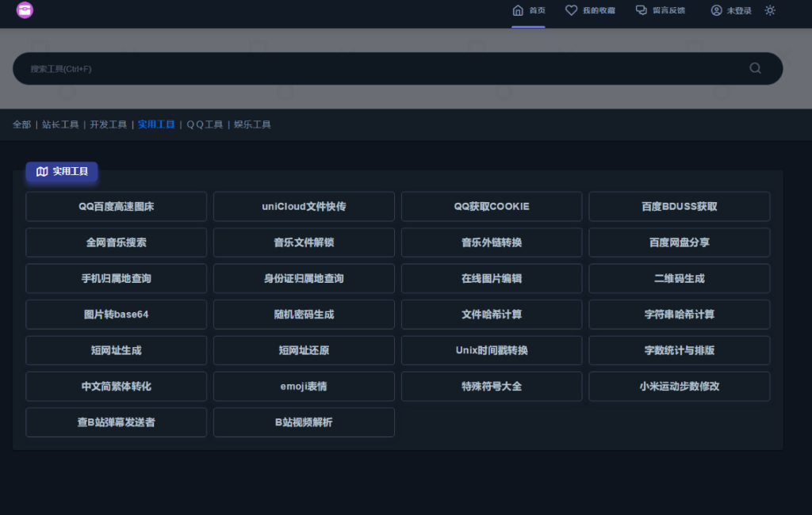Open 音乐文件解锁 tool
Image resolution: width=812 pixels, height=515 pixels.
304,242
